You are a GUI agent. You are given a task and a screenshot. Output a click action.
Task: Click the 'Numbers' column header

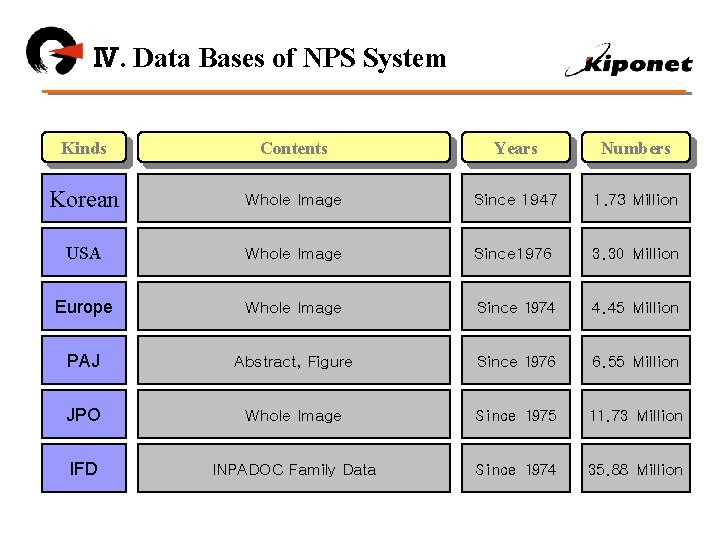coord(636,147)
